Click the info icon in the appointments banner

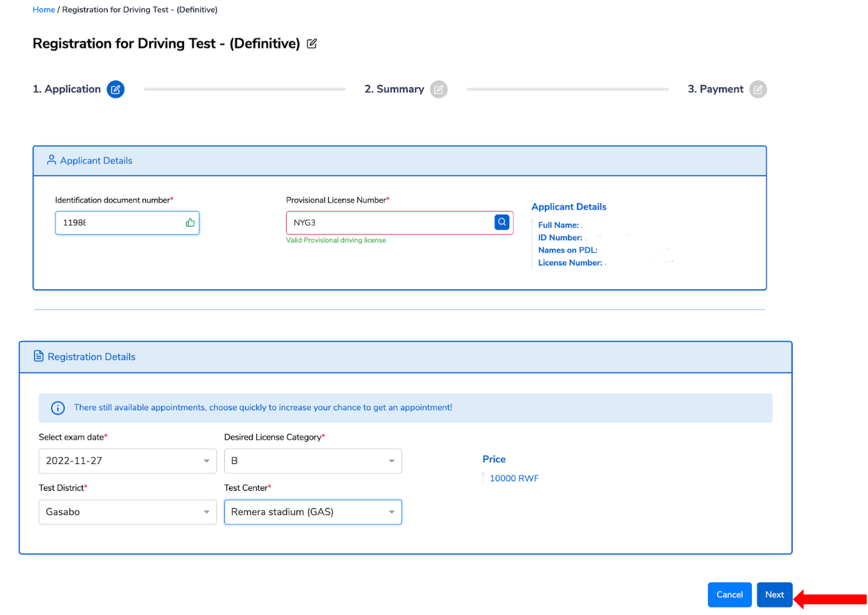tap(57, 408)
